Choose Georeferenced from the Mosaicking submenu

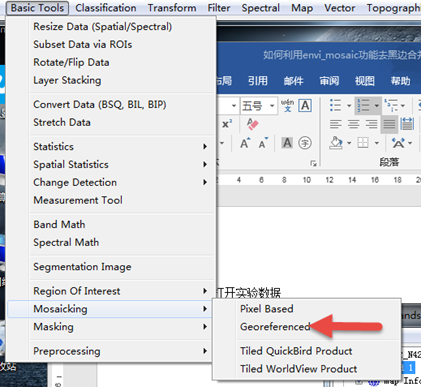(x=275, y=327)
